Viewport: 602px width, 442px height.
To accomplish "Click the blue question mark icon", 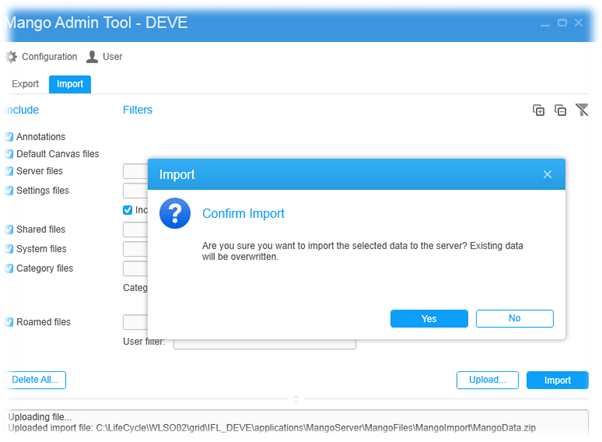I will [x=175, y=213].
